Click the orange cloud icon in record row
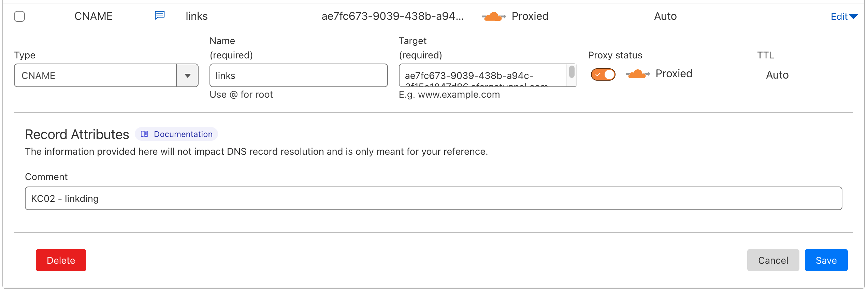This screenshot has width=868, height=289. pyautogui.click(x=493, y=16)
